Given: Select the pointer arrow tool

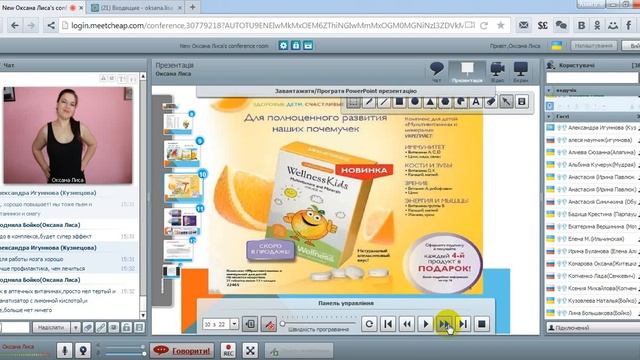Looking at the screenshot, I should pos(507,102).
